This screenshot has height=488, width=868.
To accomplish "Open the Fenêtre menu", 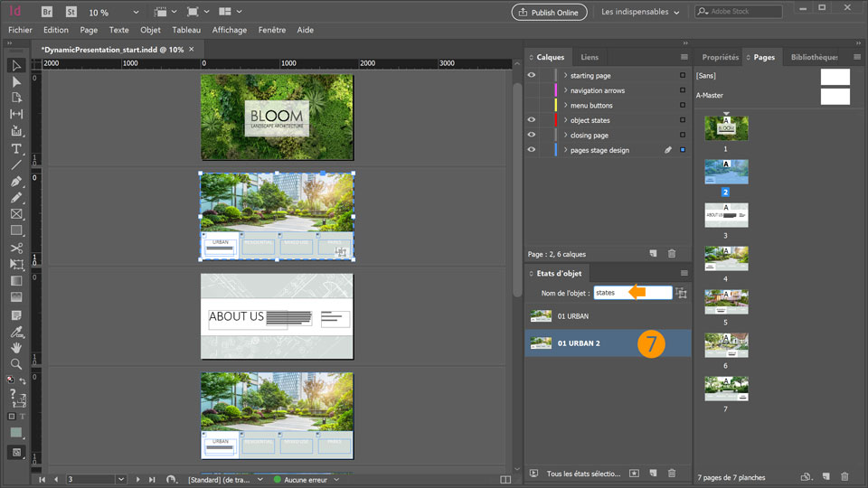I will [x=272, y=30].
